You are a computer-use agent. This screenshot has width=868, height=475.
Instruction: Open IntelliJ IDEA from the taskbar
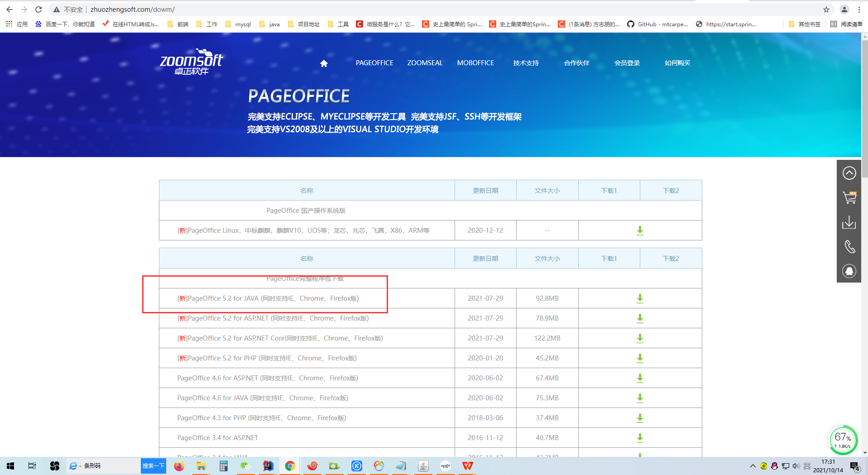click(x=268, y=466)
